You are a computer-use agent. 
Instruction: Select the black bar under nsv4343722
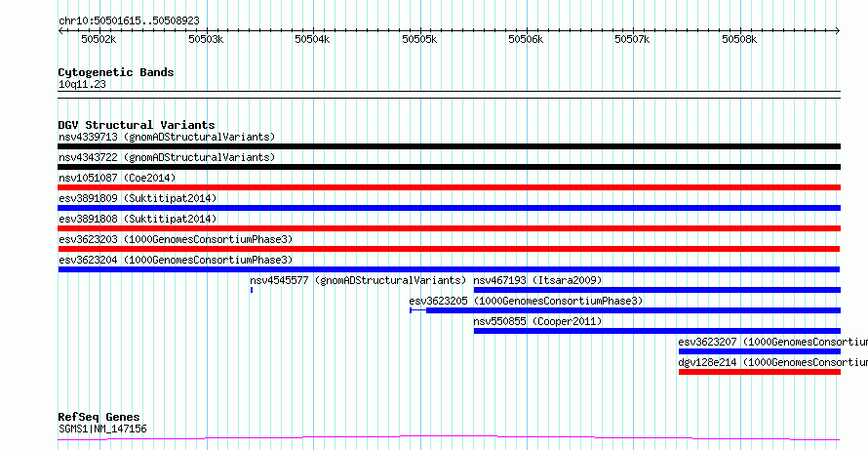click(449, 167)
